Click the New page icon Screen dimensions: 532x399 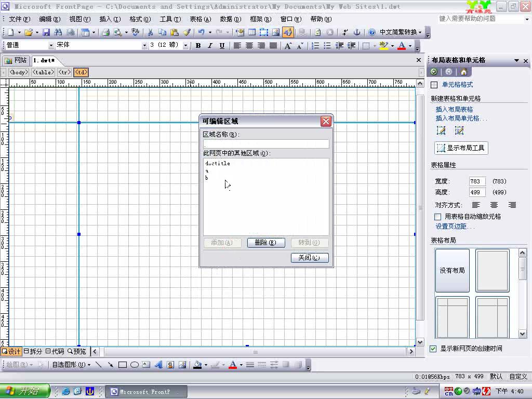pos(10,32)
